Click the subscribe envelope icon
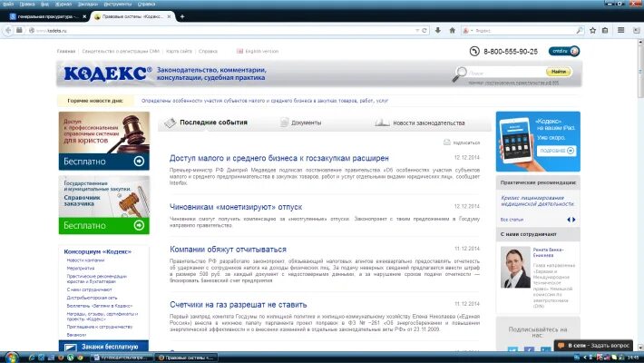The image size is (644, 363). pos(447,142)
